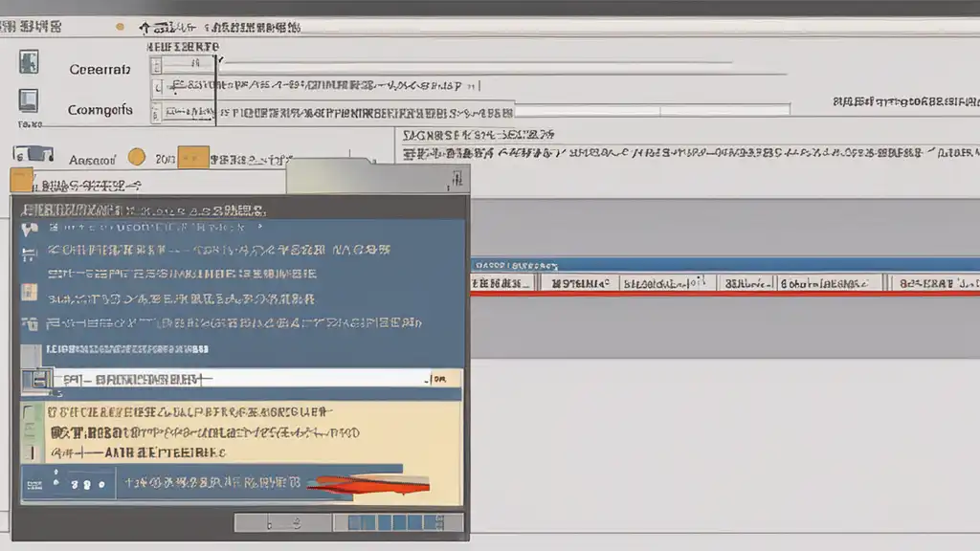Click the gray button at the dialog's bottom
This screenshot has width=980, height=551.
283,523
